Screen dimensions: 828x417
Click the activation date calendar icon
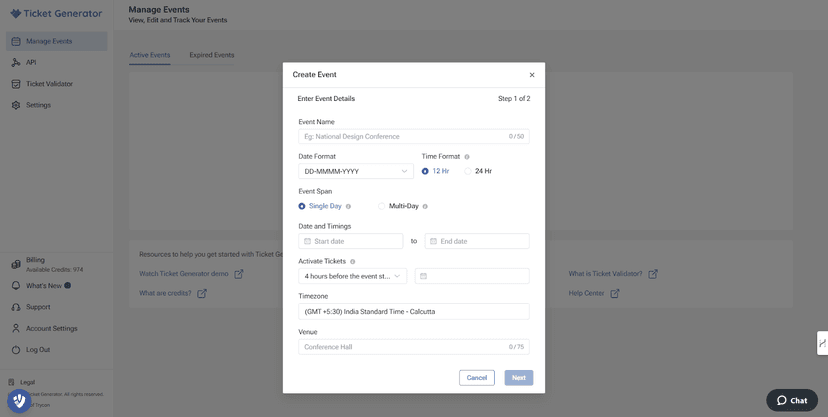pyautogui.click(x=424, y=276)
